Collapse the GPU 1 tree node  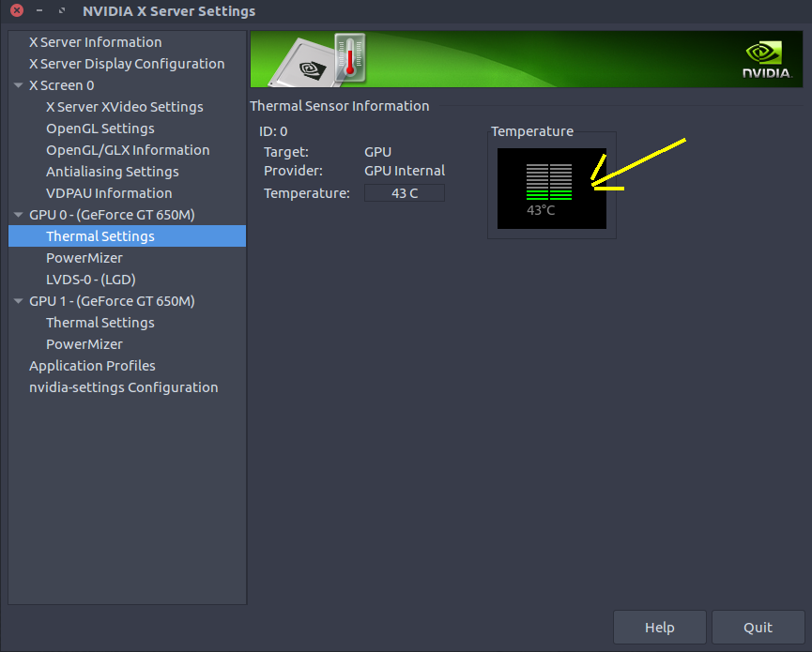(x=18, y=301)
